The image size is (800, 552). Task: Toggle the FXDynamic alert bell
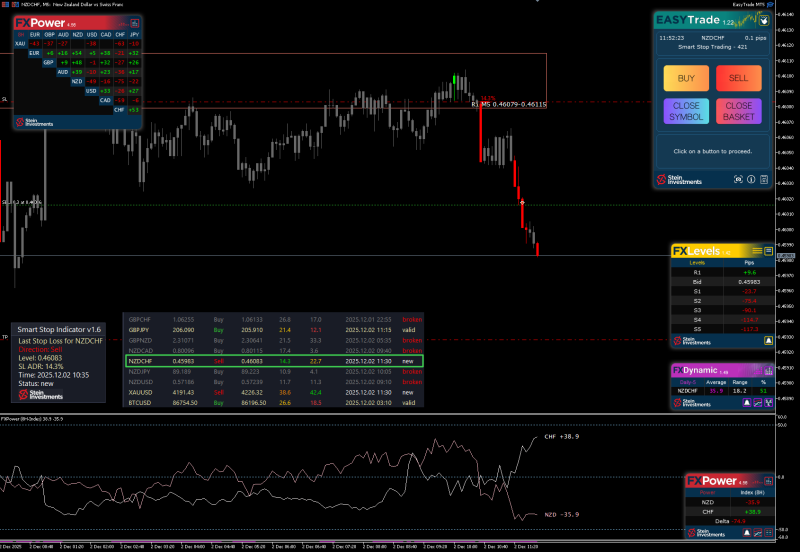pos(747,403)
